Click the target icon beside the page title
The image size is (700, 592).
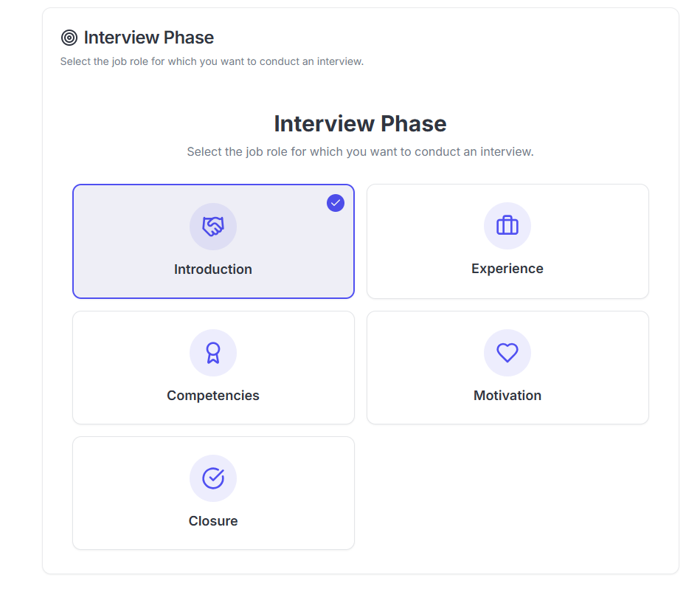click(x=69, y=38)
